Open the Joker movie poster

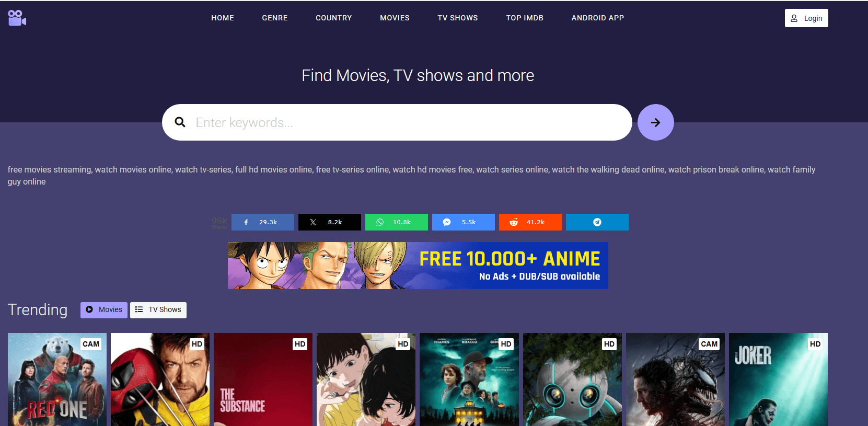tap(778, 379)
